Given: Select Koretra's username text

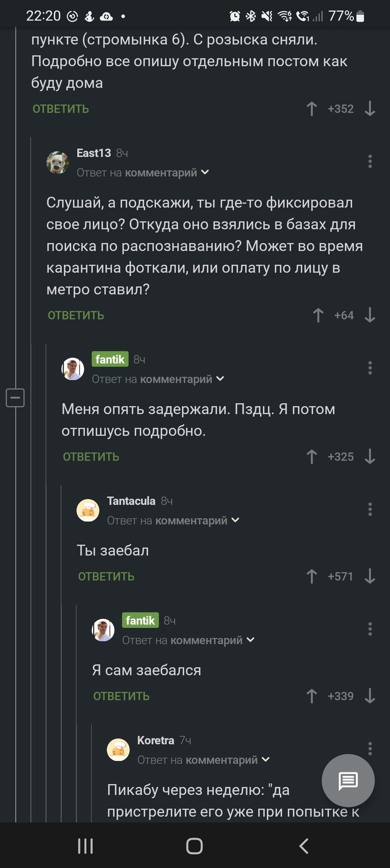Looking at the screenshot, I should tap(156, 740).
